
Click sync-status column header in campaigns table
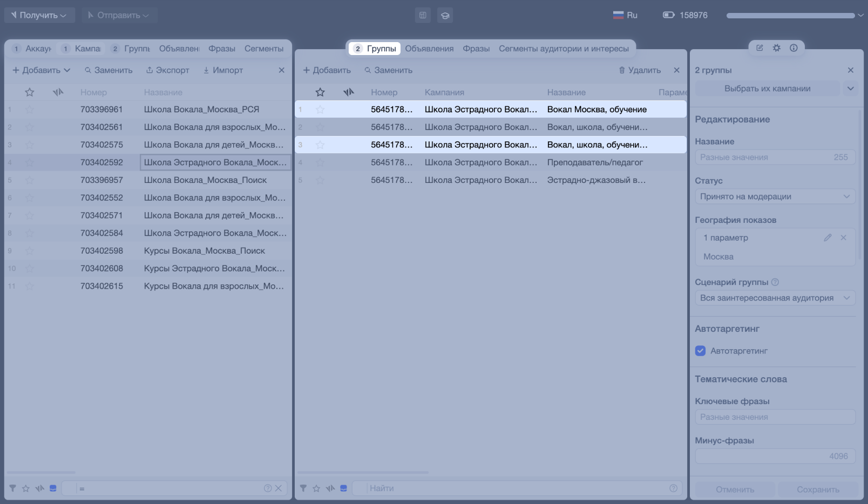point(58,92)
